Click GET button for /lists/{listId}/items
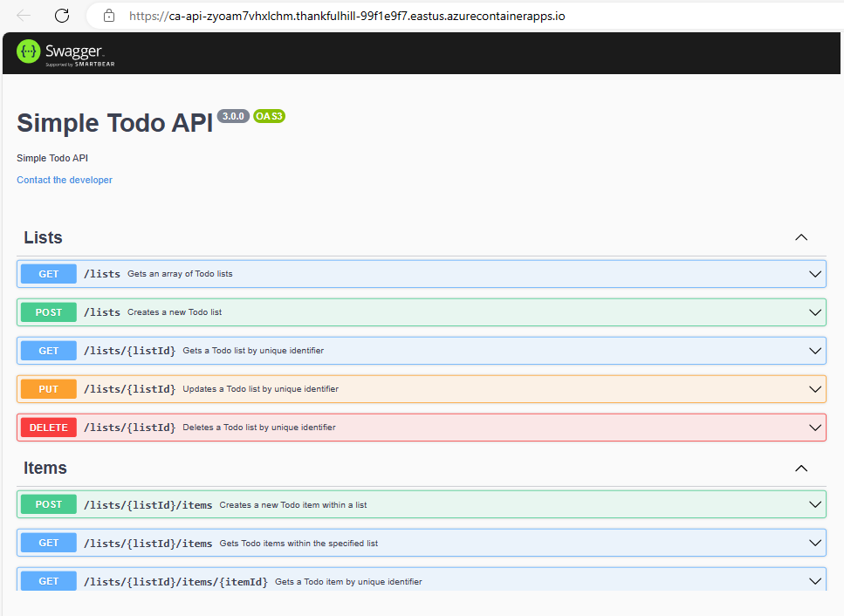Viewport: 844px width, 616px height. coord(49,543)
